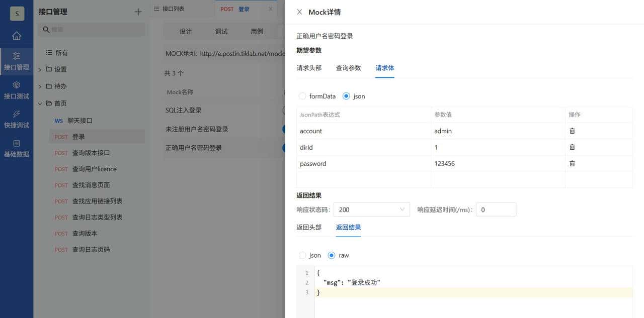The image size is (644, 318).
Task: Select the formData radio option
Action: pos(302,96)
